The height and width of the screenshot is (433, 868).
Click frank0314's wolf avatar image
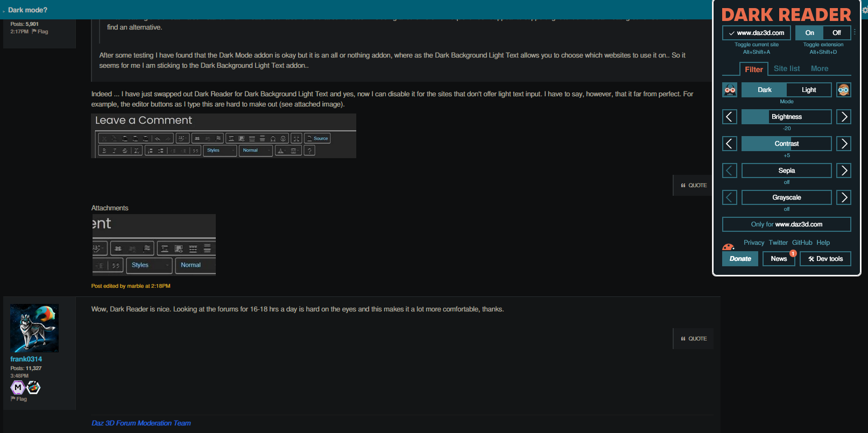pos(34,328)
